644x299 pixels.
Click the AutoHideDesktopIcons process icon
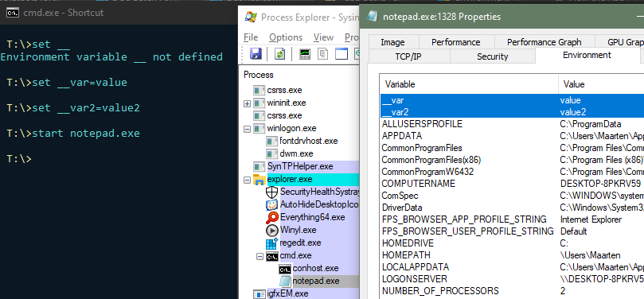[272, 204]
